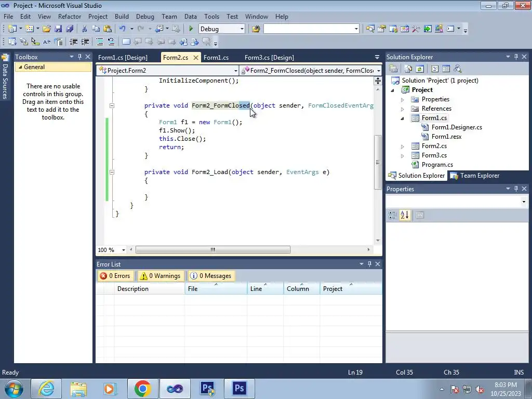
Task: Click the vertical scrollbar thumb in editor
Action: pos(378,162)
